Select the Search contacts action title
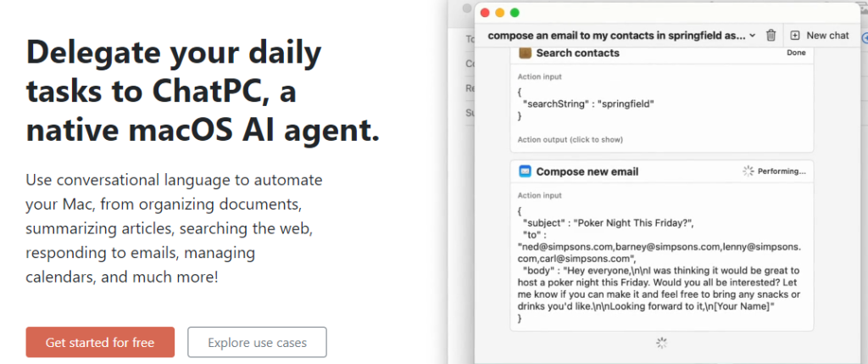868x364 pixels. (x=577, y=53)
